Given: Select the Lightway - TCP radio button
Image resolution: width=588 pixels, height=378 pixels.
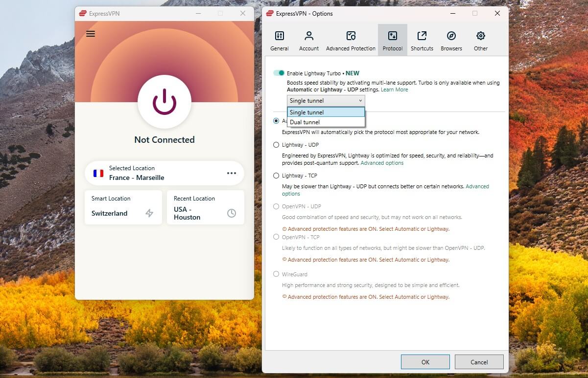Looking at the screenshot, I should tap(276, 176).
